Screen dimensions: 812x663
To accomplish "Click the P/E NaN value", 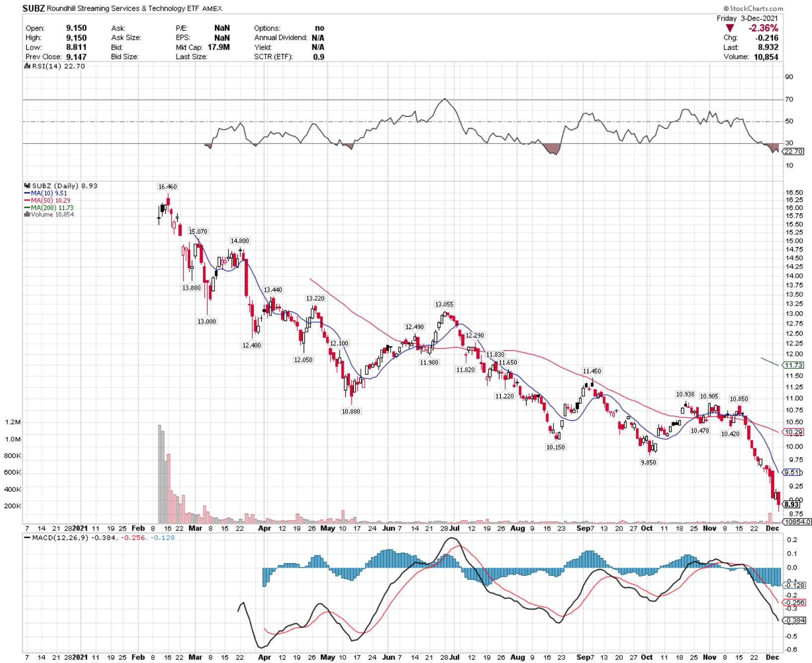I will (x=222, y=28).
